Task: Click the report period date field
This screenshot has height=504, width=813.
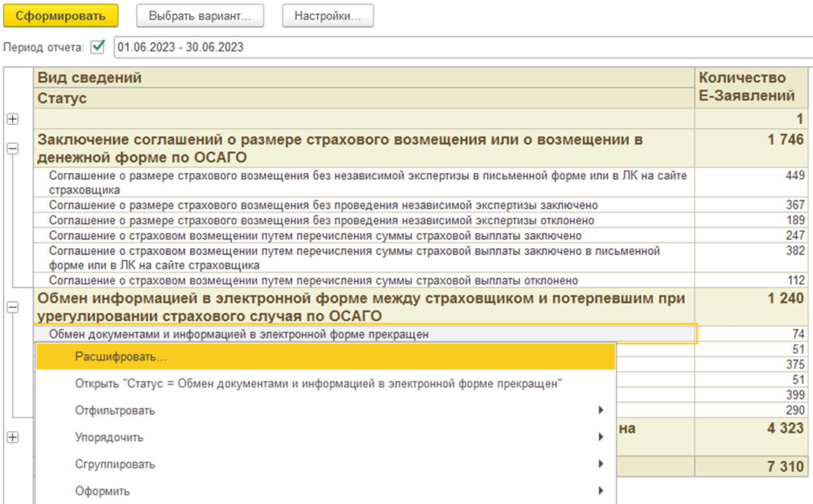Action: [436, 47]
